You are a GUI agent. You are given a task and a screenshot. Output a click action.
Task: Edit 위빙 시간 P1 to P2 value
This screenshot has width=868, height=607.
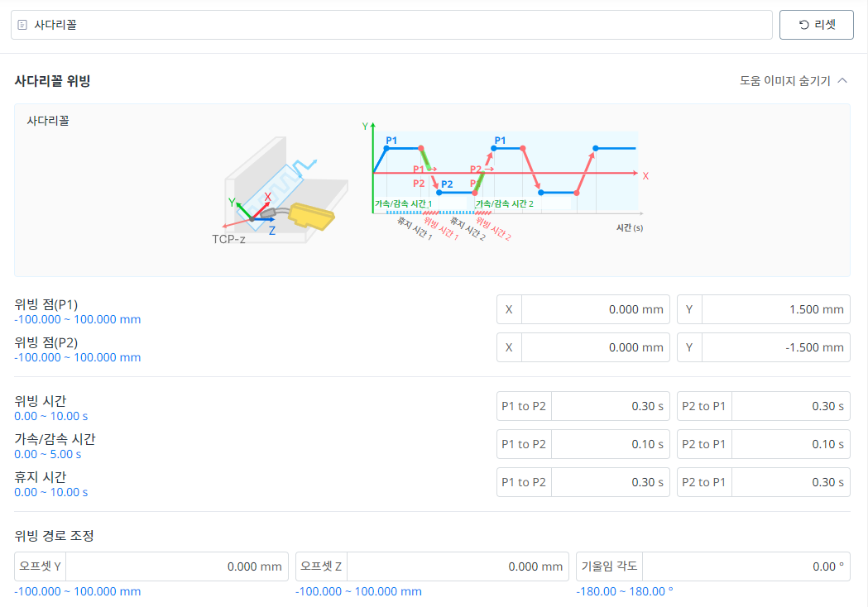tap(611, 406)
